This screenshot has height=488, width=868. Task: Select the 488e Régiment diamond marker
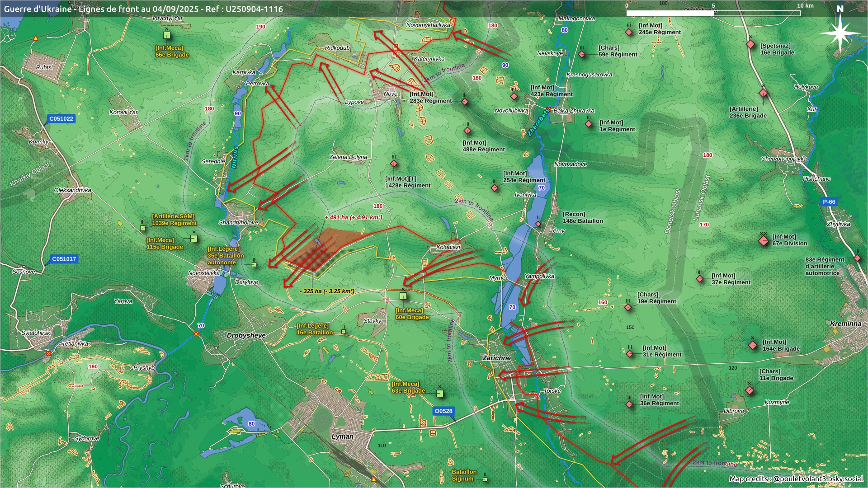coord(467,131)
